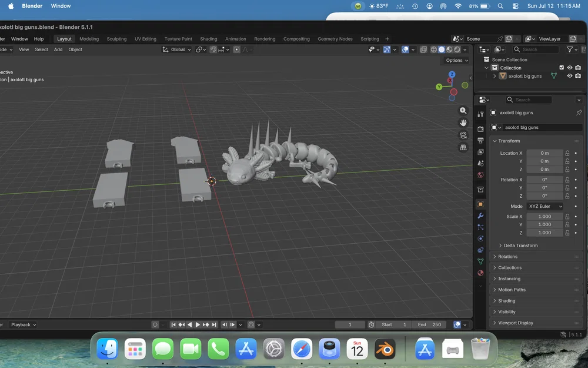Jump to the animation start frame
The image size is (588, 368).
click(173, 325)
